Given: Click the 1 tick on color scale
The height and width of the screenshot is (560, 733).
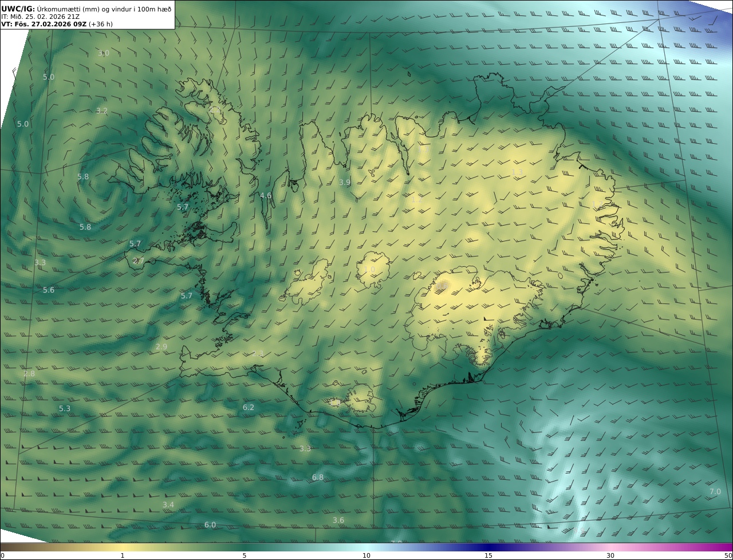Looking at the screenshot, I should tap(122, 555).
